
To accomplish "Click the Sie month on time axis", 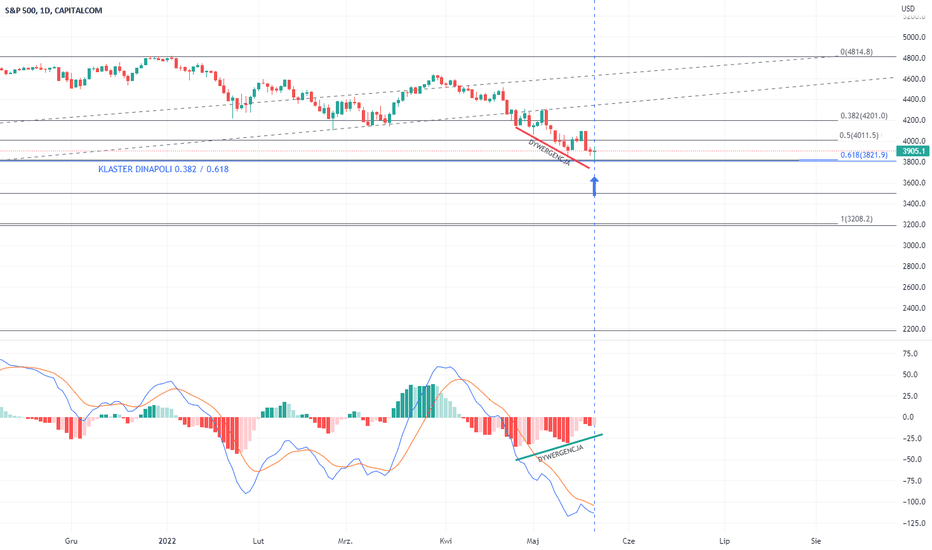I will point(816,541).
